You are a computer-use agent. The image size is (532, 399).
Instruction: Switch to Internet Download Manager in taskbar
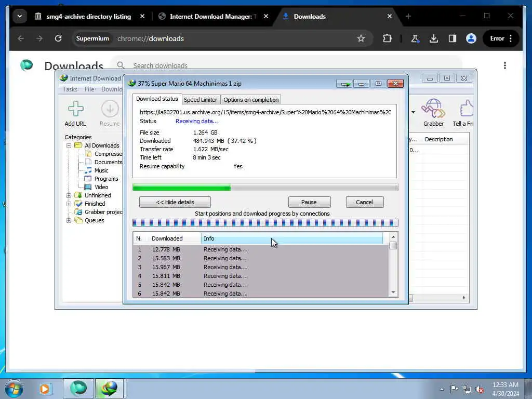click(109, 389)
